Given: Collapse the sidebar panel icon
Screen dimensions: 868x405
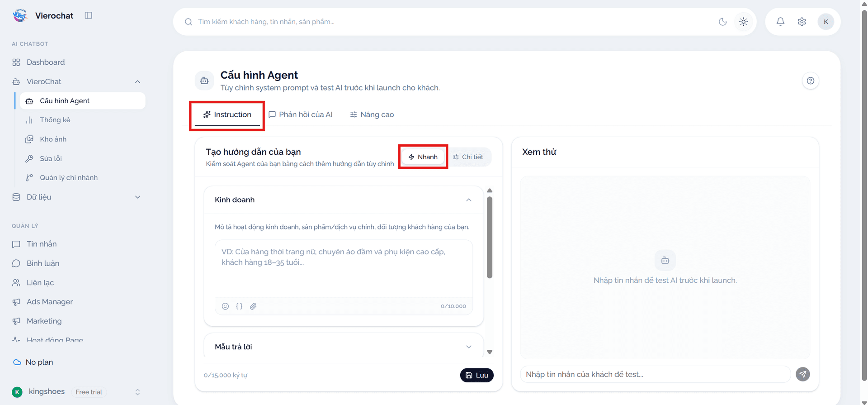Looking at the screenshot, I should pos(89,15).
